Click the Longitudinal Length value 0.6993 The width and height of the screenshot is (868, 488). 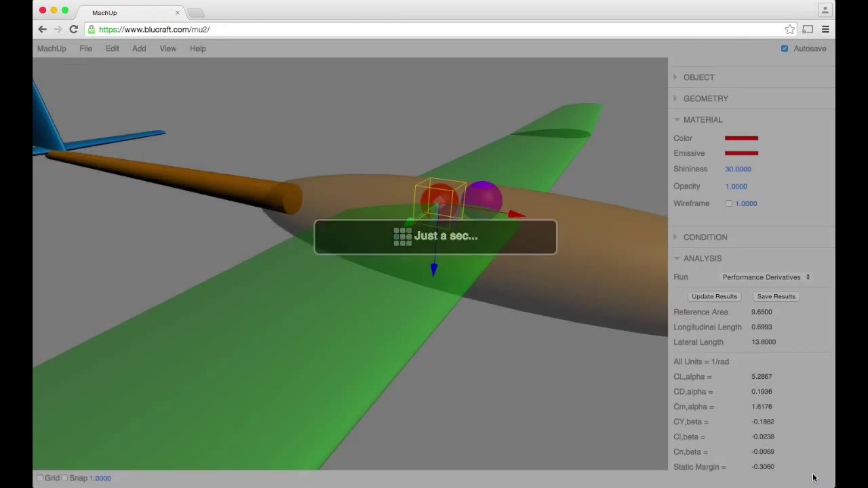(762, 327)
